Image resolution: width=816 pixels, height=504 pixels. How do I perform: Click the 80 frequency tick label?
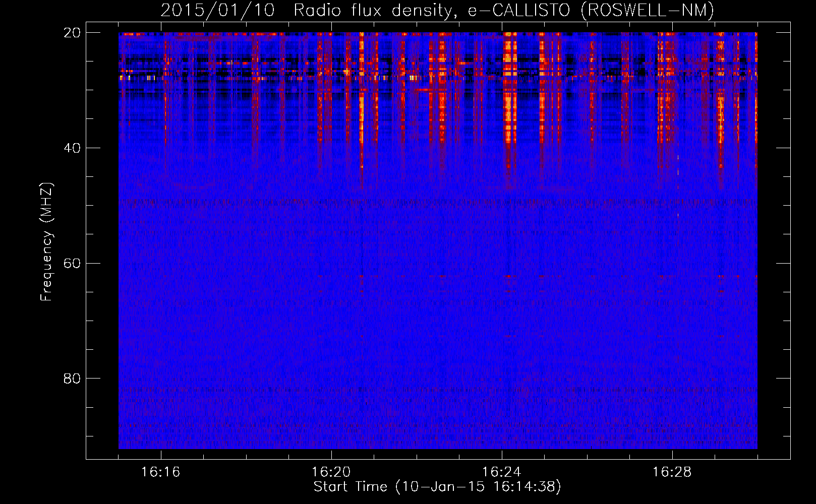[72, 379]
